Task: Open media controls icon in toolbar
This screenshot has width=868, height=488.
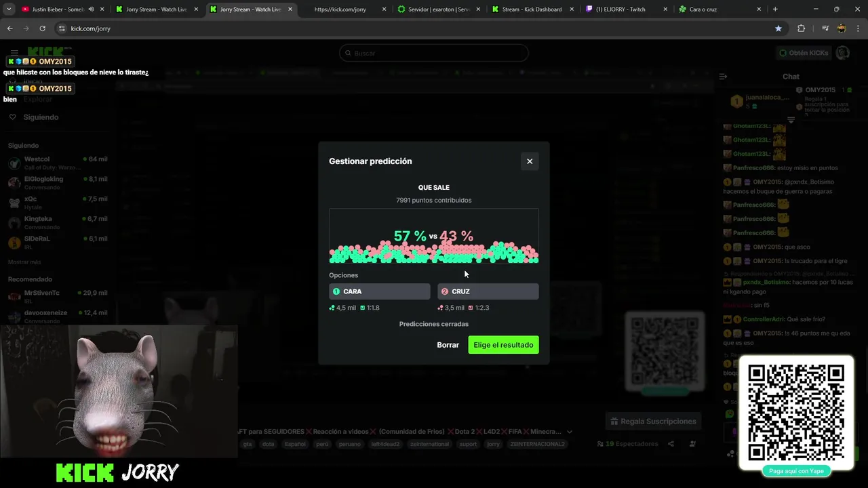Action: click(x=825, y=28)
